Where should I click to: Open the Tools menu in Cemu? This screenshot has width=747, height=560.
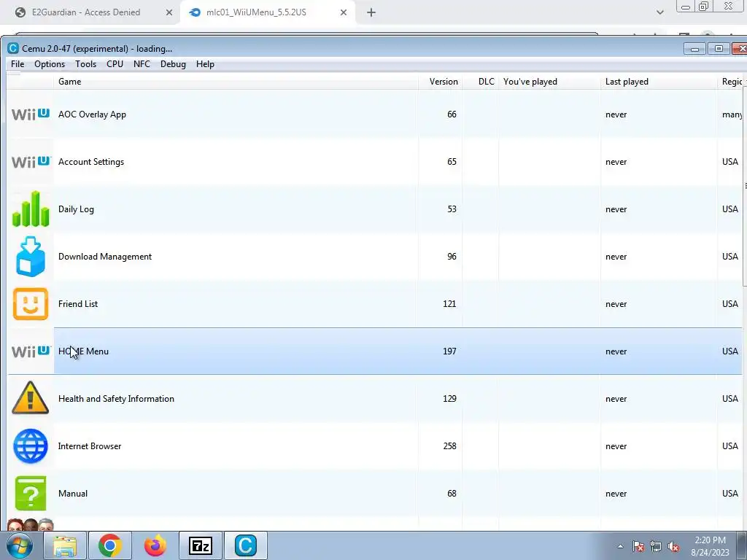86,64
